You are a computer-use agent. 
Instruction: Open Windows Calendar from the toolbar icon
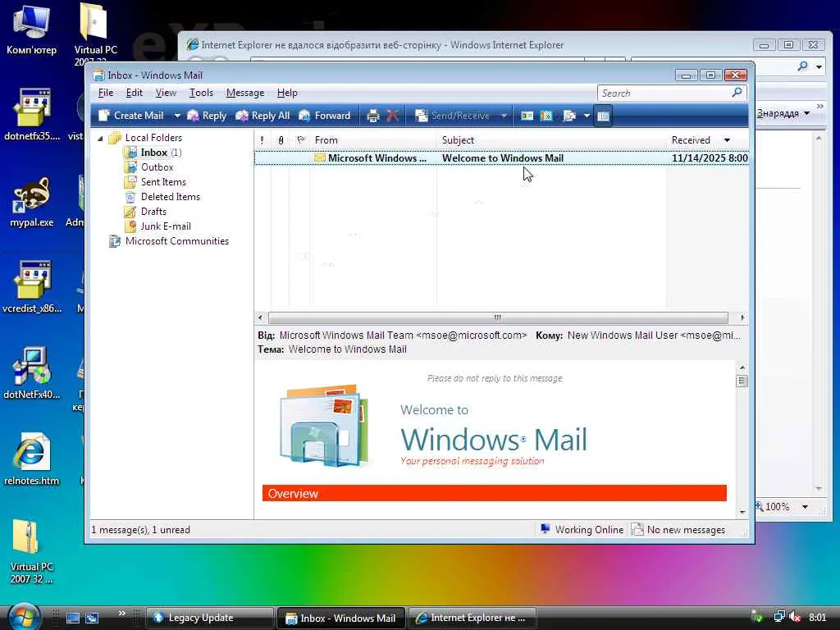point(546,116)
